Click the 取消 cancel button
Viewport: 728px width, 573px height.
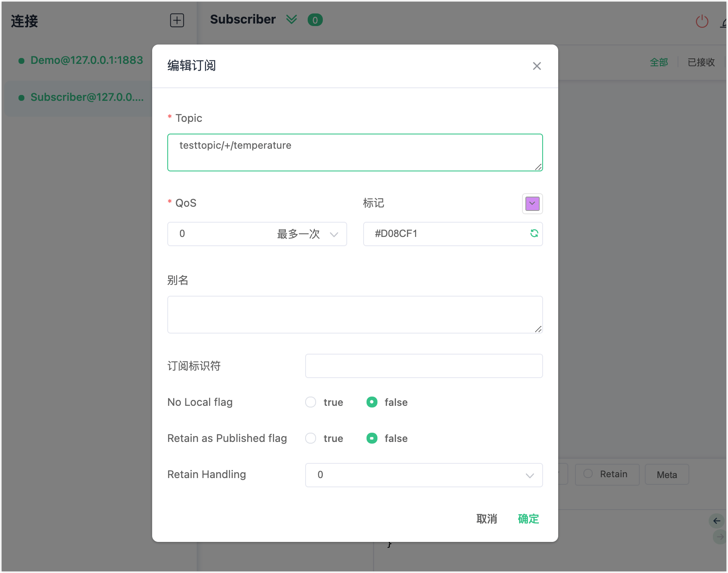tap(486, 519)
